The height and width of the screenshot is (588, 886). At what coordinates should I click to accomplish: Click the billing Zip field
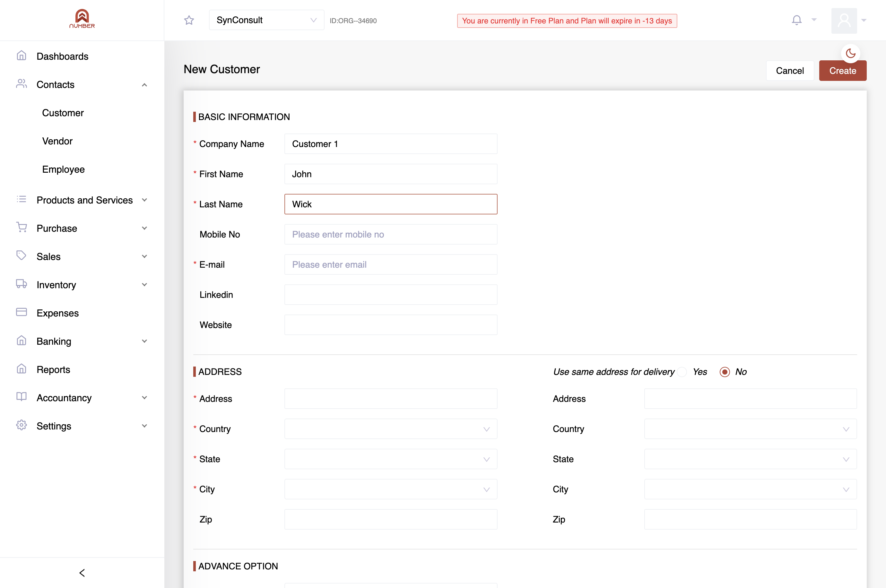click(x=391, y=519)
